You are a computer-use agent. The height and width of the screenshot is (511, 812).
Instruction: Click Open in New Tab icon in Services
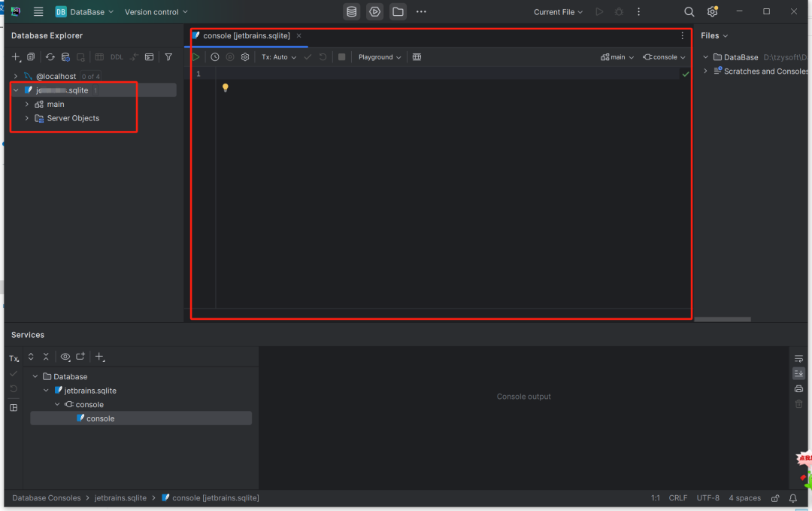pos(80,357)
